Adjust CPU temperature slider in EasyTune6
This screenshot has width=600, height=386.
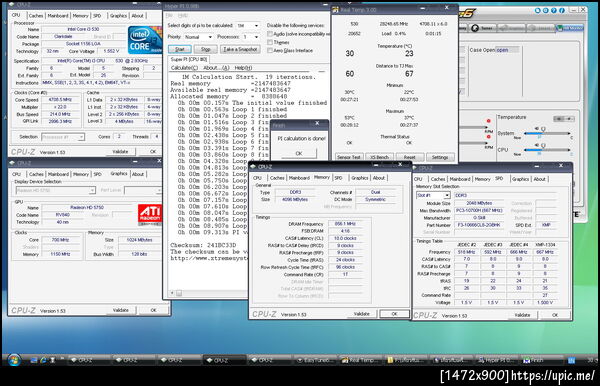click(x=548, y=150)
